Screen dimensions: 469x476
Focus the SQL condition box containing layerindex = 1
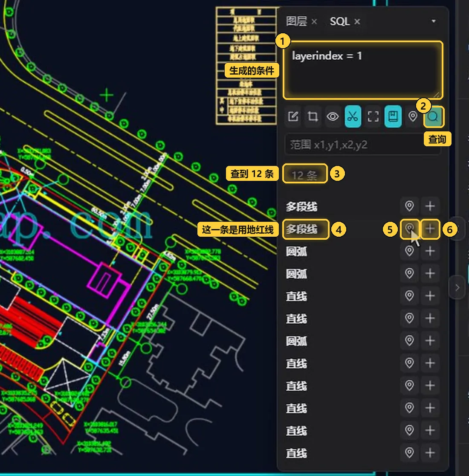tap(363, 70)
